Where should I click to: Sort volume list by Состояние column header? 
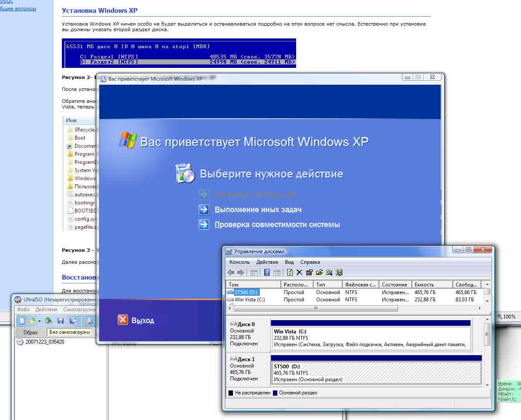click(396, 284)
